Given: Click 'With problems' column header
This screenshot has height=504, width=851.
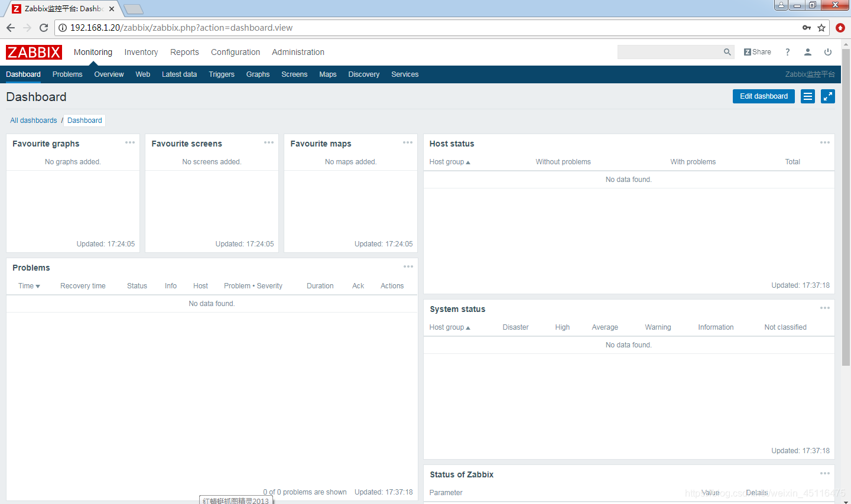Looking at the screenshot, I should coord(693,162).
